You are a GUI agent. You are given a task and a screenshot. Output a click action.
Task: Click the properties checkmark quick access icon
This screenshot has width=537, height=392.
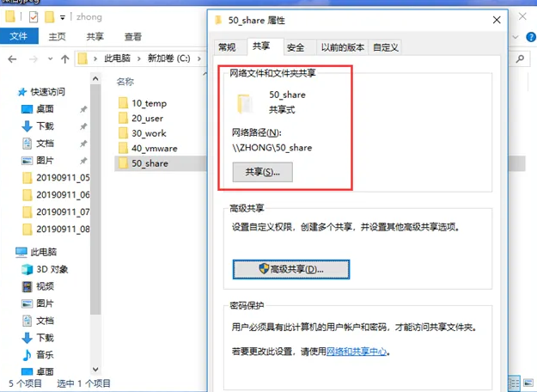[34, 17]
